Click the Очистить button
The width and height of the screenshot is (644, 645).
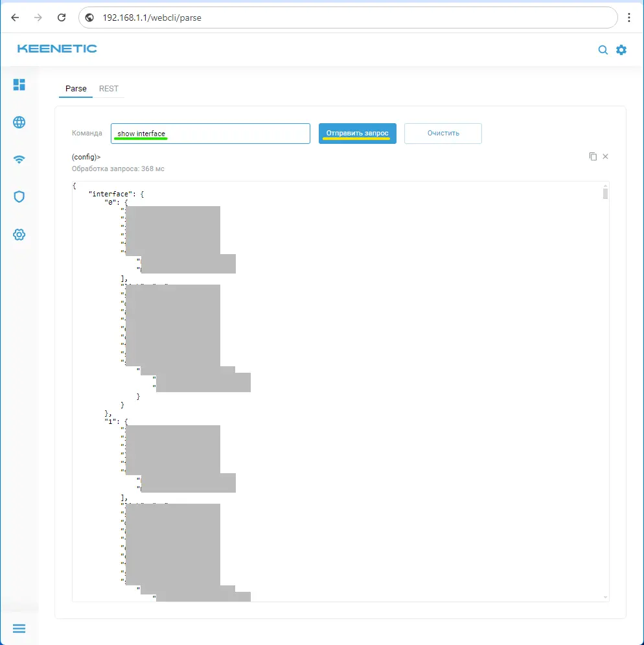tap(443, 134)
